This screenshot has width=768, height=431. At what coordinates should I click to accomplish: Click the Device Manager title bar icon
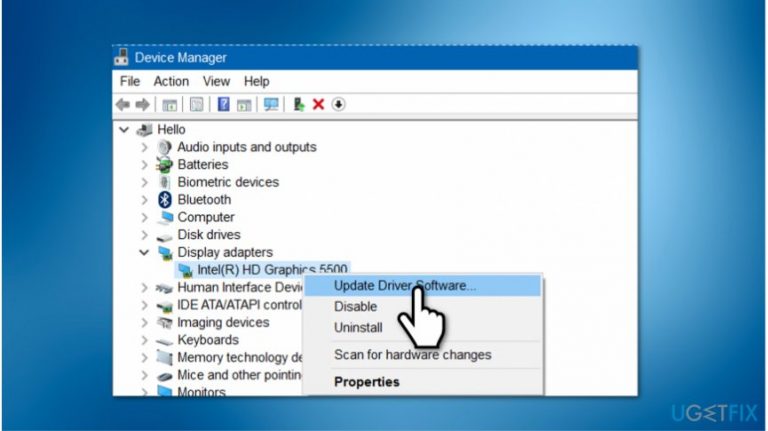point(121,57)
